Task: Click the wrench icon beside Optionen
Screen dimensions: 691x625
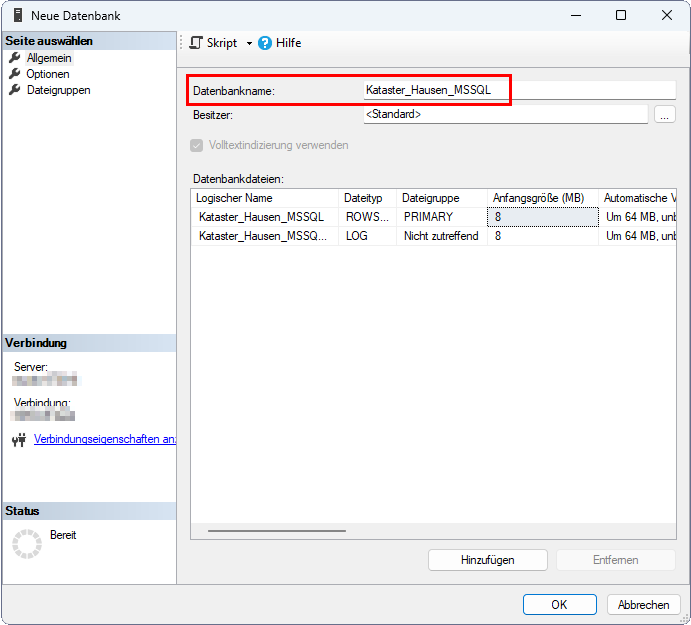Action: pyautogui.click(x=15, y=73)
